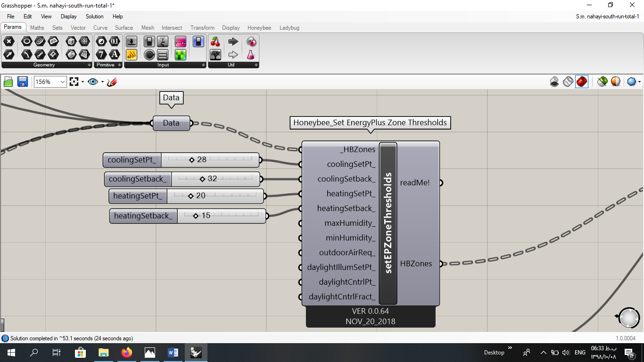Add the Control Knob input

pyautogui.click(x=149, y=55)
